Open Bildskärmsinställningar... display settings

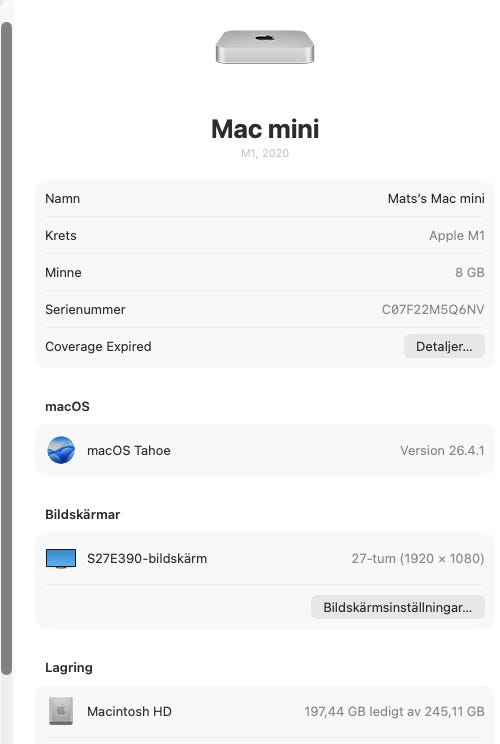tap(398, 607)
